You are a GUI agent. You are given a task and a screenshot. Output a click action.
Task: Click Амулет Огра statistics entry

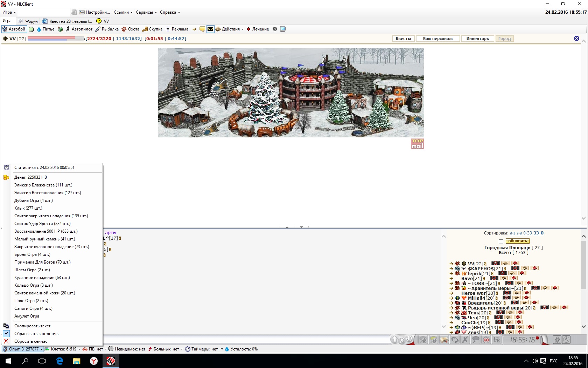click(x=52, y=316)
